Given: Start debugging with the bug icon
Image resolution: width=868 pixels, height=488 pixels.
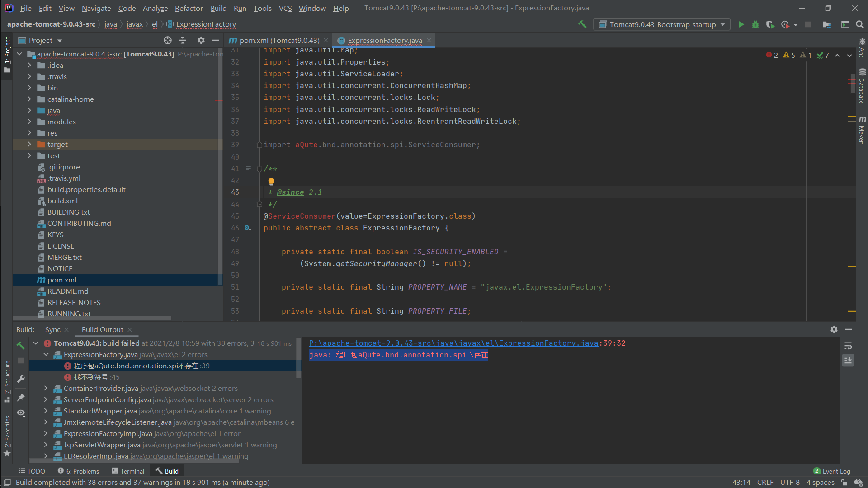Looking at the screenshot, I should tap(755, 24).
